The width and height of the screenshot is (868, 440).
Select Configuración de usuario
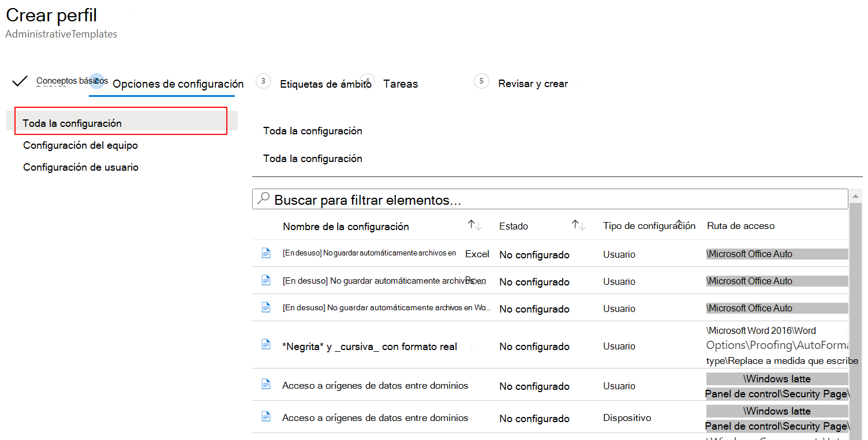(81, 167)
